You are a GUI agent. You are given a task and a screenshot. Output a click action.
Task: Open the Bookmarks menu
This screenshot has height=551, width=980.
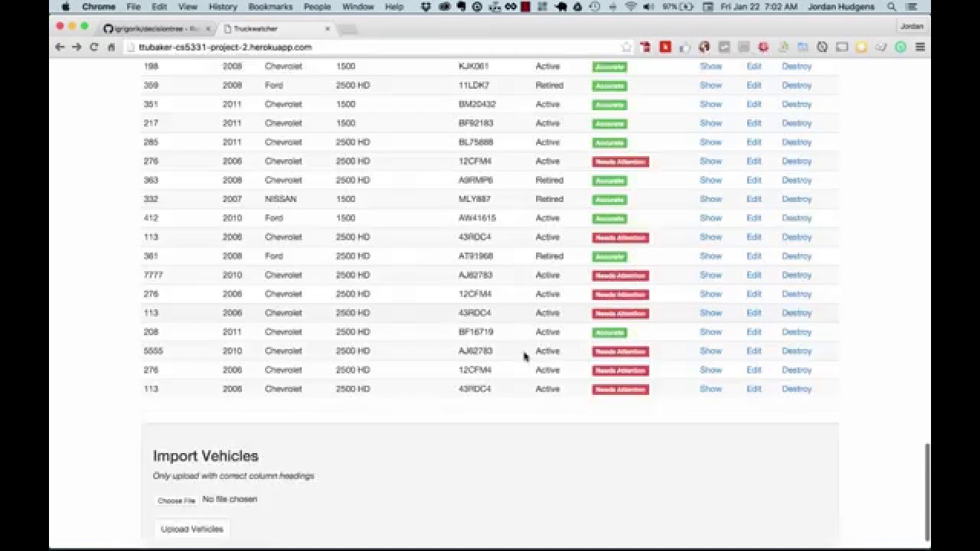[x=270, y=7]
